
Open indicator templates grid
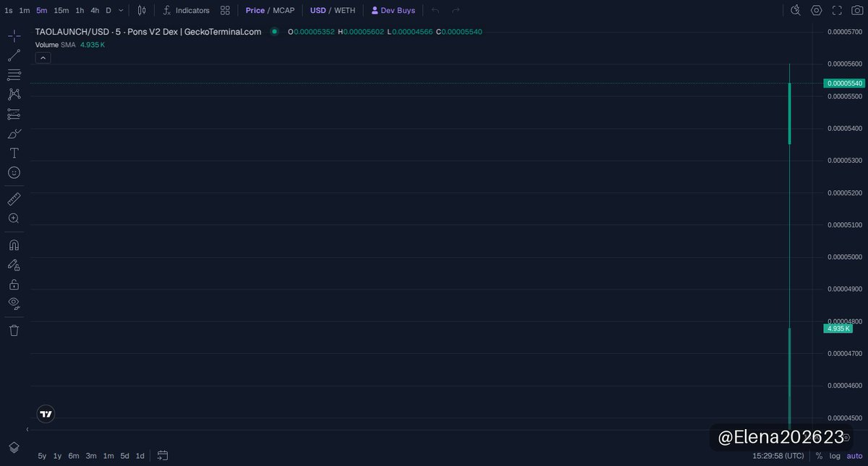(225, 10)
